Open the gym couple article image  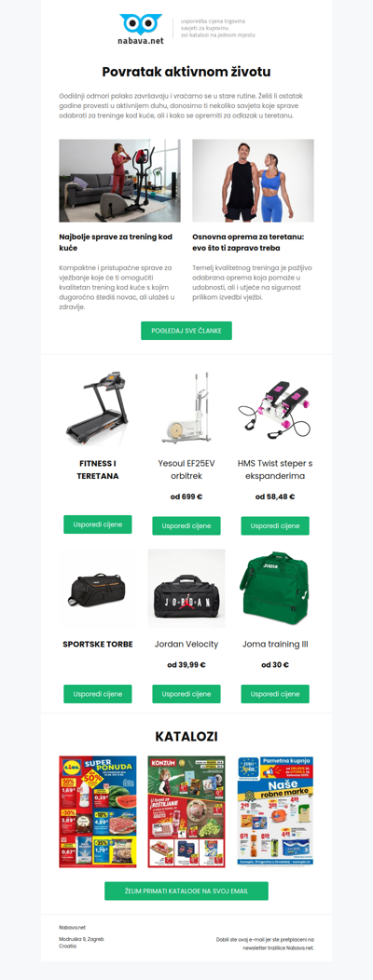253,181
